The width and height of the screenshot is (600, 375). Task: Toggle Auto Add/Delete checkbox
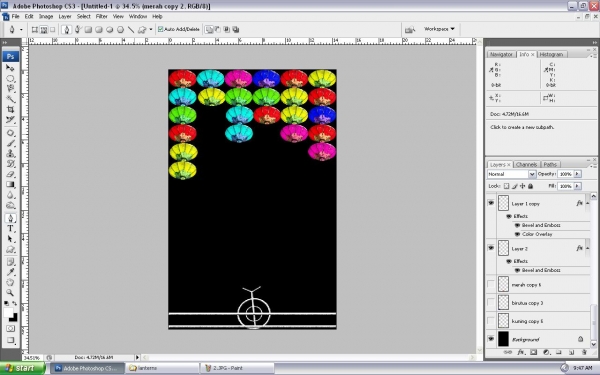click(161, 29)
